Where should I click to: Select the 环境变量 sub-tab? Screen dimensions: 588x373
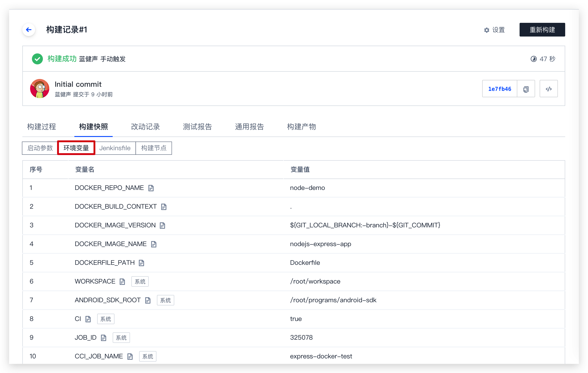pos(76,148)
